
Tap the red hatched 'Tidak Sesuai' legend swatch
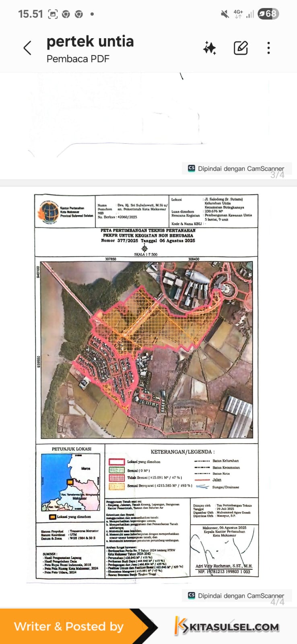coord(116,478)
